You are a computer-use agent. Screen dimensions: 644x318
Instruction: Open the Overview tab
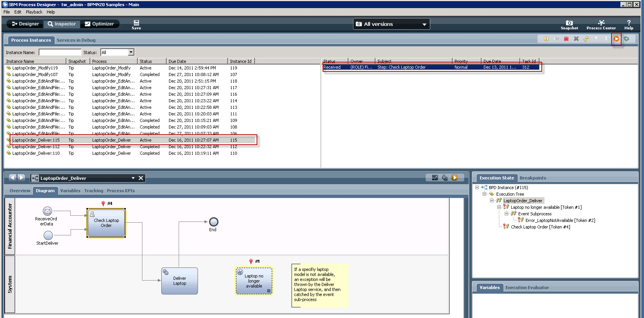coord(20,191)
